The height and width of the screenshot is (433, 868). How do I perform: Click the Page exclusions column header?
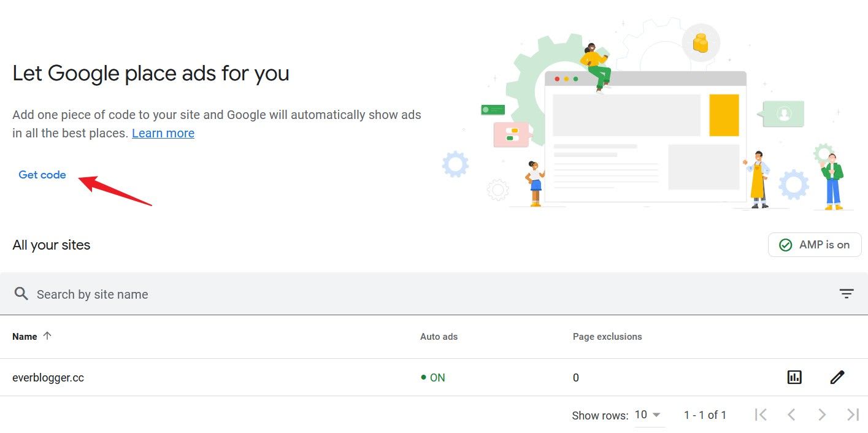point(607,336)
